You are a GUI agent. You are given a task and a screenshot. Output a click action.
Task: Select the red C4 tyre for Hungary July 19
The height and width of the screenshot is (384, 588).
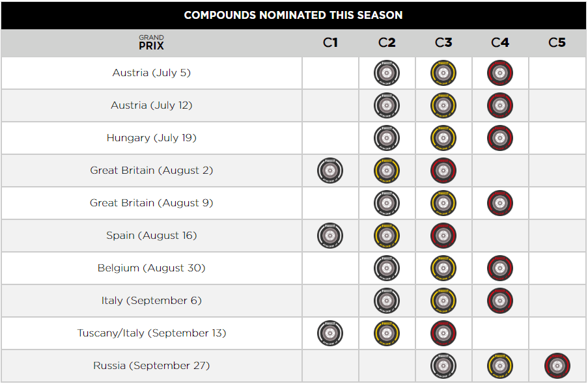(x=500, y=138)
